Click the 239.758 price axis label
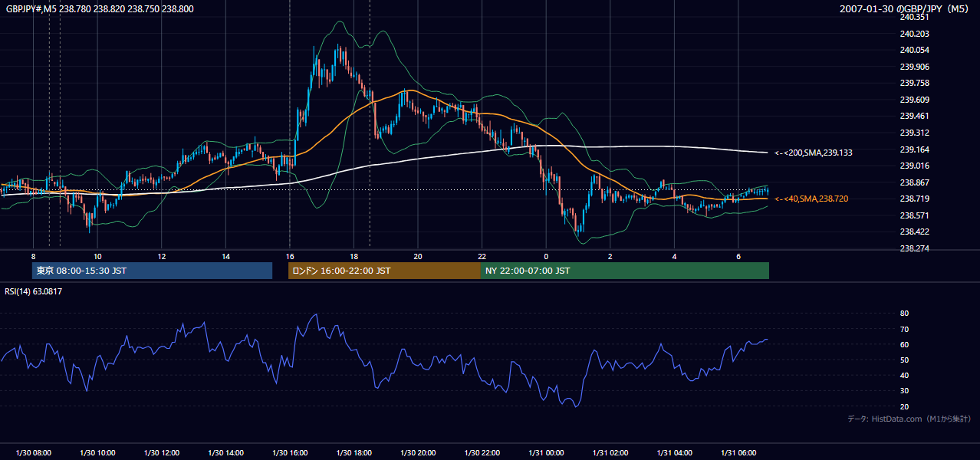The image size is (980, 460). click(x=916, y=83)
